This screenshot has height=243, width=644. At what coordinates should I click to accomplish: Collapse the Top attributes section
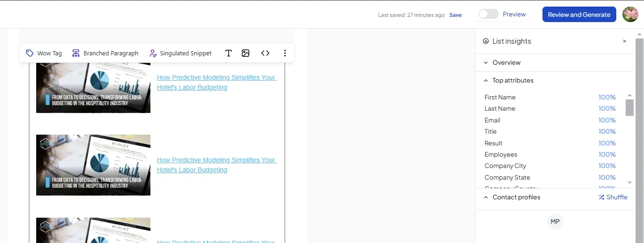[555, 80]
